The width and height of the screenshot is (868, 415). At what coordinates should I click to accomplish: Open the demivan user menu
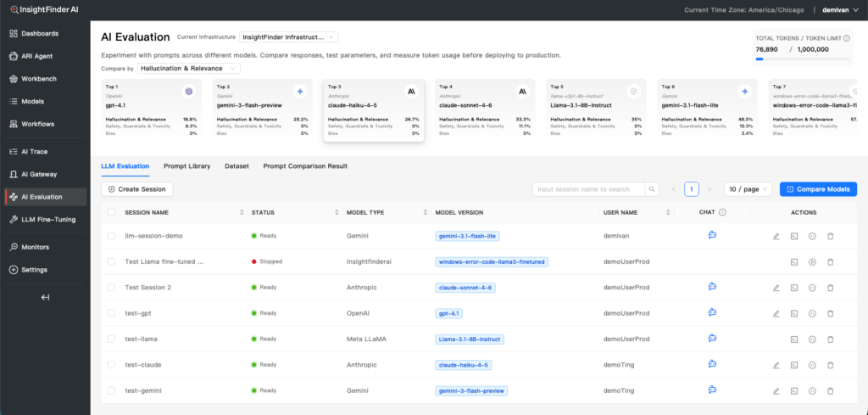coord(840,10)
